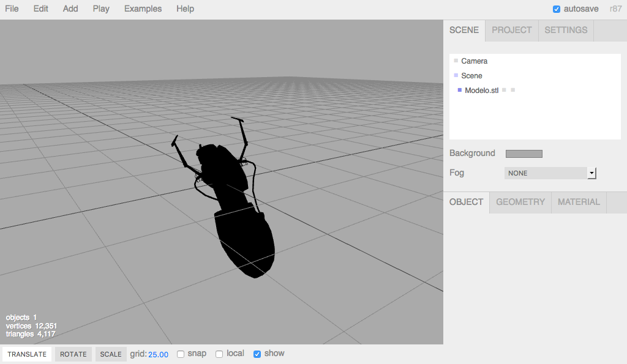Activate the ROTATE transform mode
Viewport: 627px width, 364px height.
coord(73,354)
